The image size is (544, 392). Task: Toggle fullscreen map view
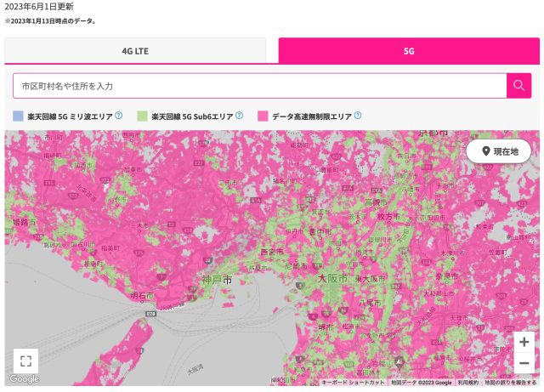click(25, 361)
